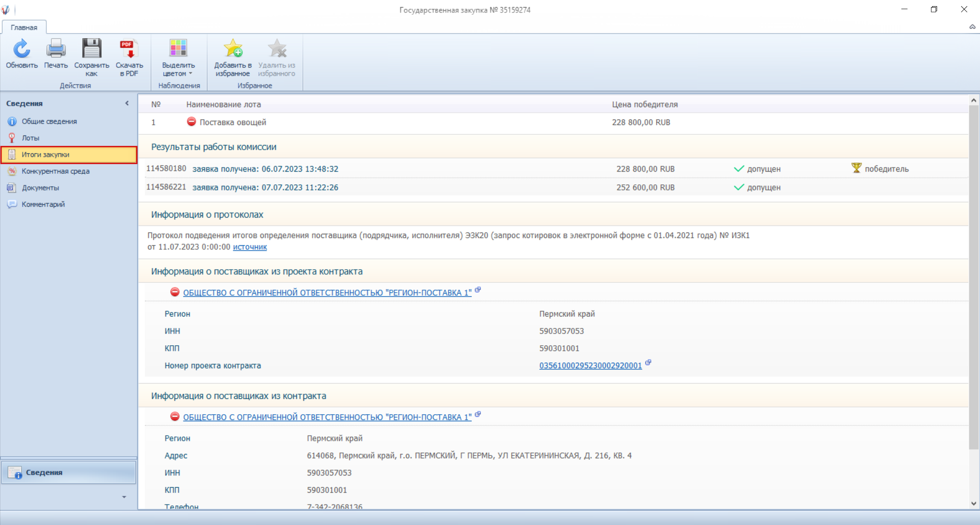Click the bottom Сведения navigation button

pyautogui.click(x=69, y=472)
